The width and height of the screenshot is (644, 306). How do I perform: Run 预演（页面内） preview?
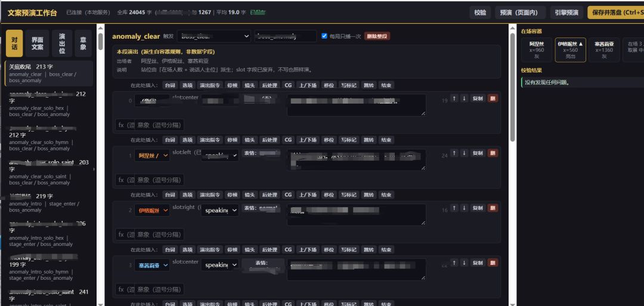click(x=520, y=13)
